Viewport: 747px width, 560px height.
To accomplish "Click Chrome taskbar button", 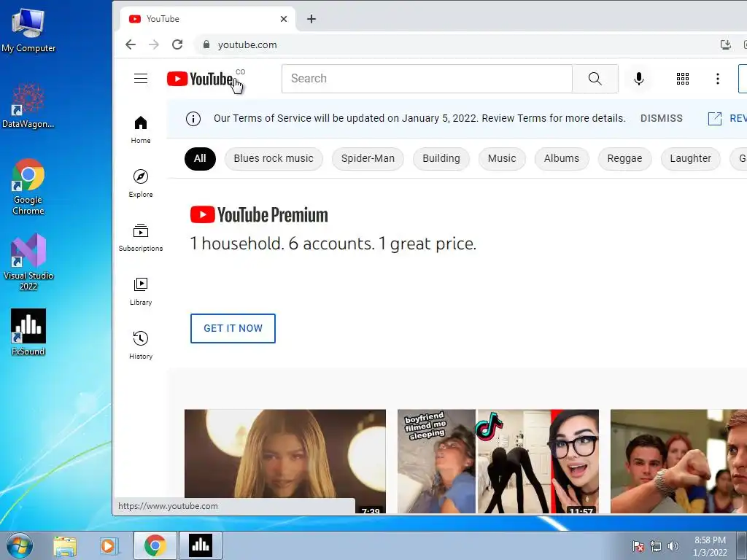I will point(155,545).
